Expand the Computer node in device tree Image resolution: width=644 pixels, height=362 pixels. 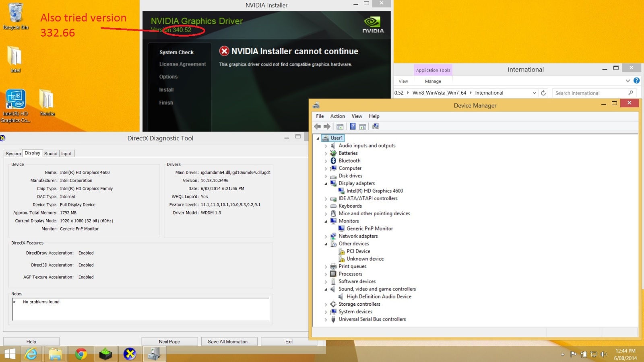point(326,169)
